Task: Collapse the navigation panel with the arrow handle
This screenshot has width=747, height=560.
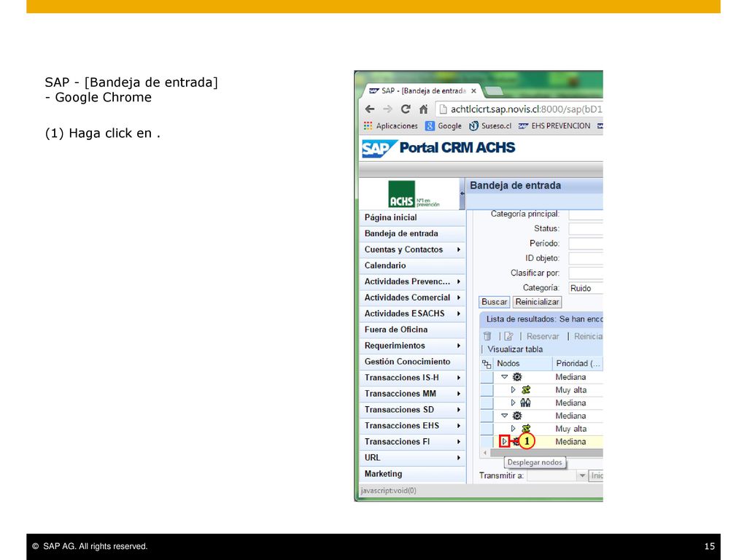Action: coord(462,193)
